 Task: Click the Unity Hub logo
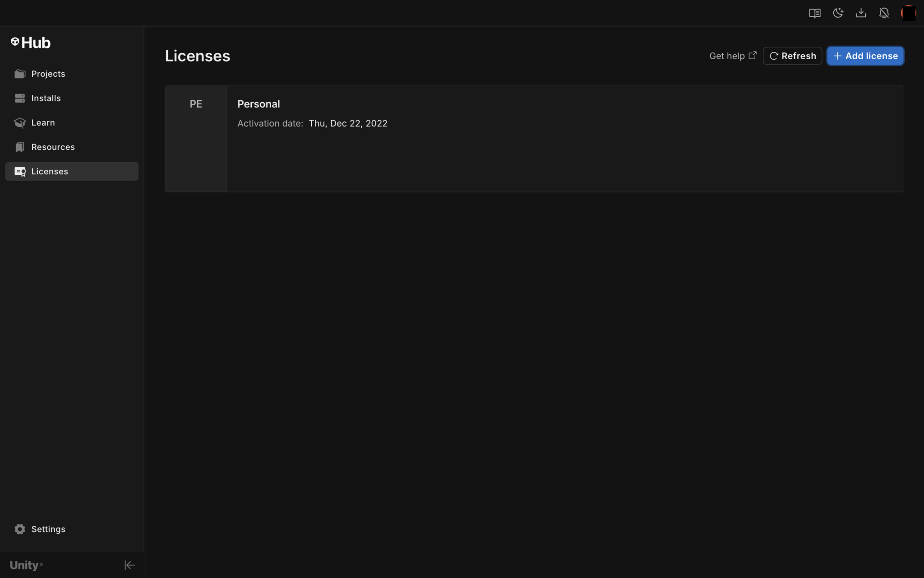pyautogui.click(x=31, y=43)
